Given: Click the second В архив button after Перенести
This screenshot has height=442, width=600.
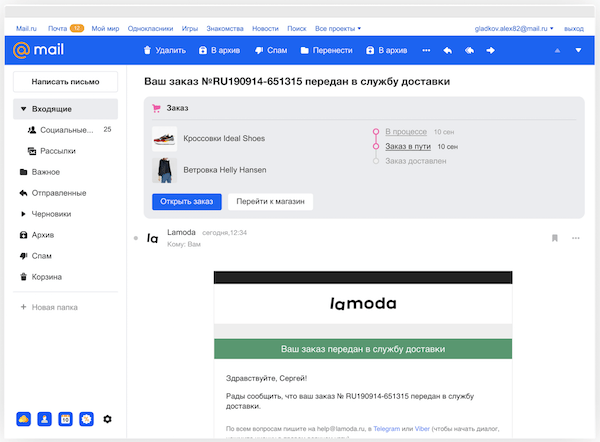Looking at the screenshot, I should (386, 51).
